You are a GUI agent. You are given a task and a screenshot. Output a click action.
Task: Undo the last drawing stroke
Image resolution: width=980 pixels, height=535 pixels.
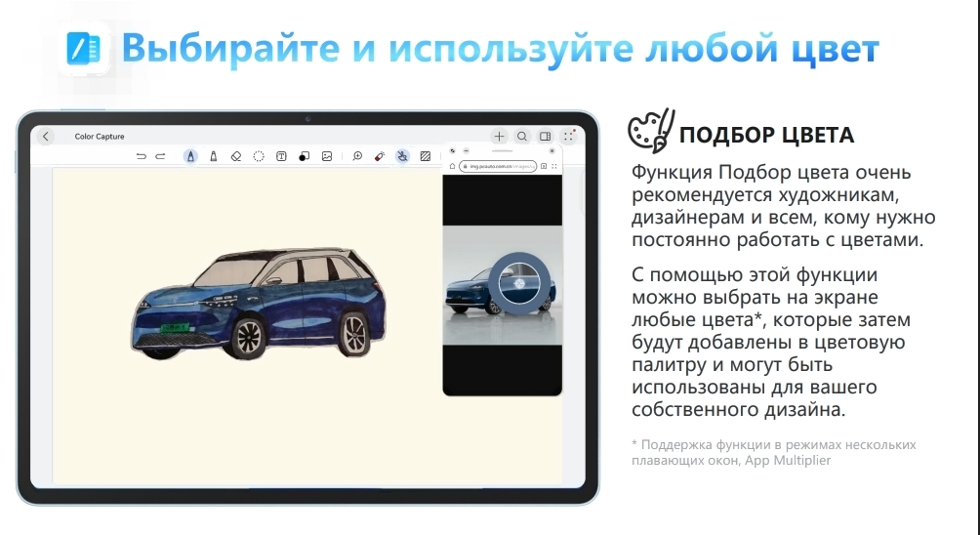point(142,156)
